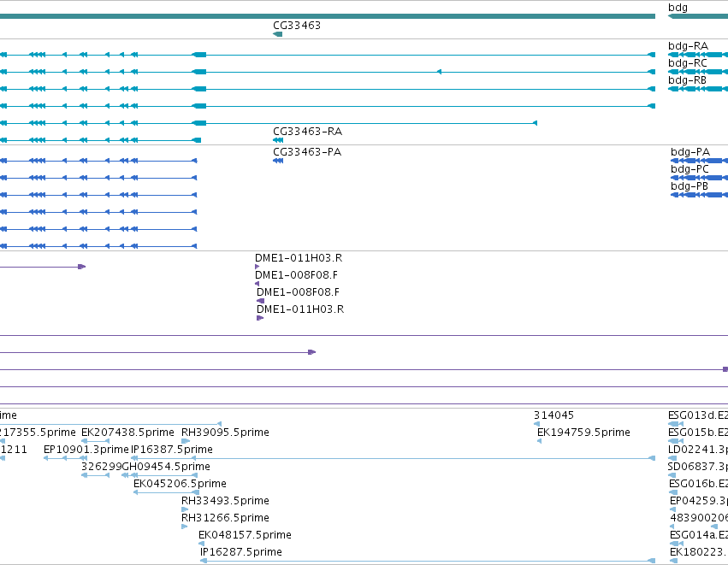
Task: Click the RH33493.5prime arrow glyph
Action: (185, 509)
